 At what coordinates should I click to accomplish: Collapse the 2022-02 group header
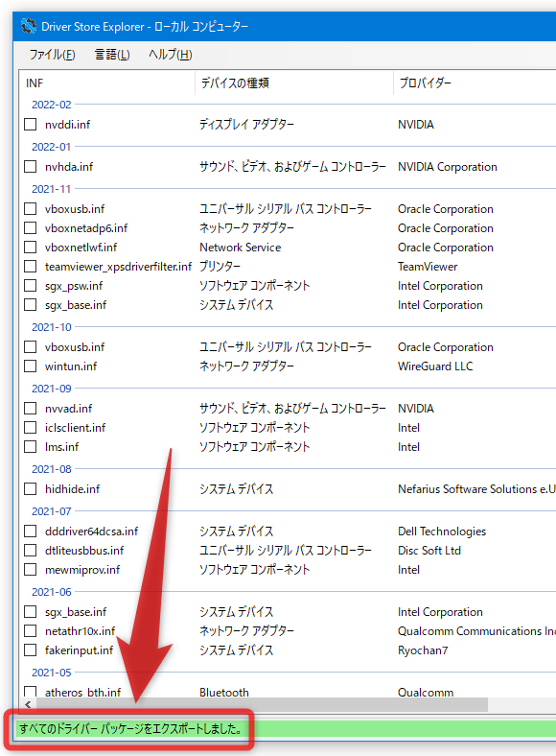pyautogui.click(x=51, y=105)
